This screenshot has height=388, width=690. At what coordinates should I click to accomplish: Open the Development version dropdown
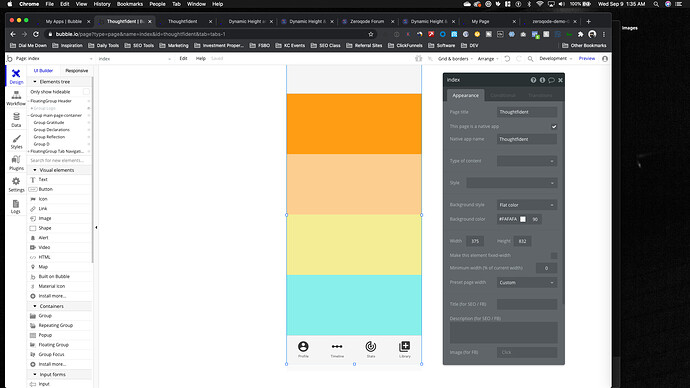pyautogui.click(x=556, y=59)
